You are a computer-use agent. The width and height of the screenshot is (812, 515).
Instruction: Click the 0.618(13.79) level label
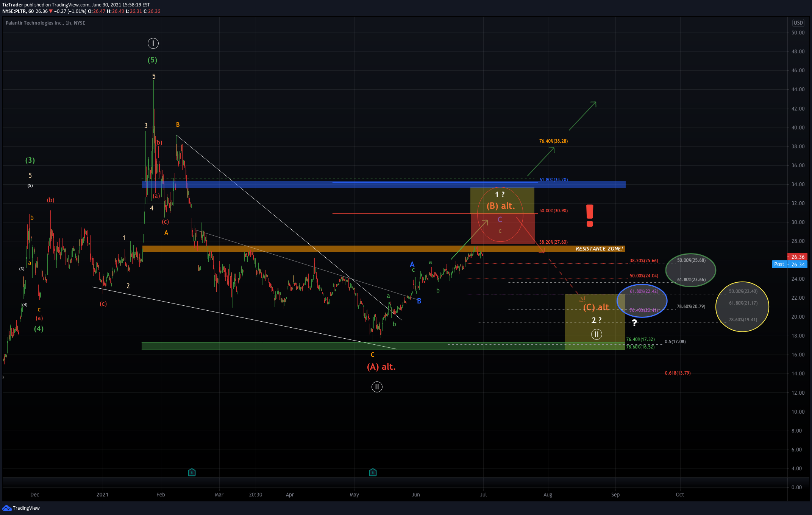[678, 373]
